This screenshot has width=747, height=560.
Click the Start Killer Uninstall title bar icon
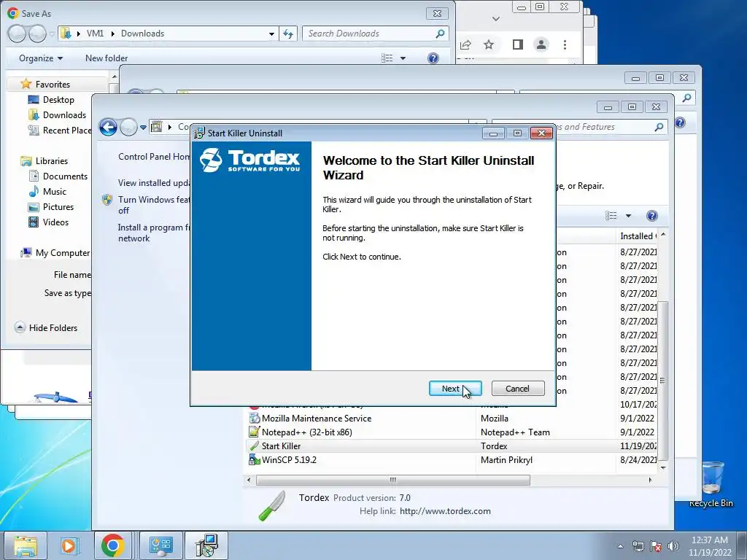198,133
